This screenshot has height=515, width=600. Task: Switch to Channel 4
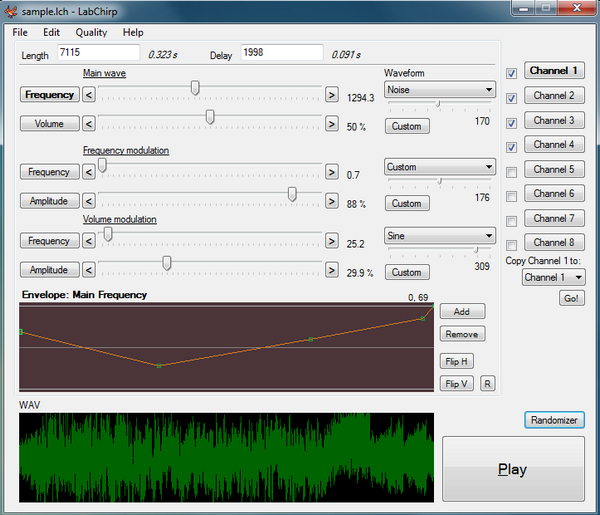pos(554,144)
